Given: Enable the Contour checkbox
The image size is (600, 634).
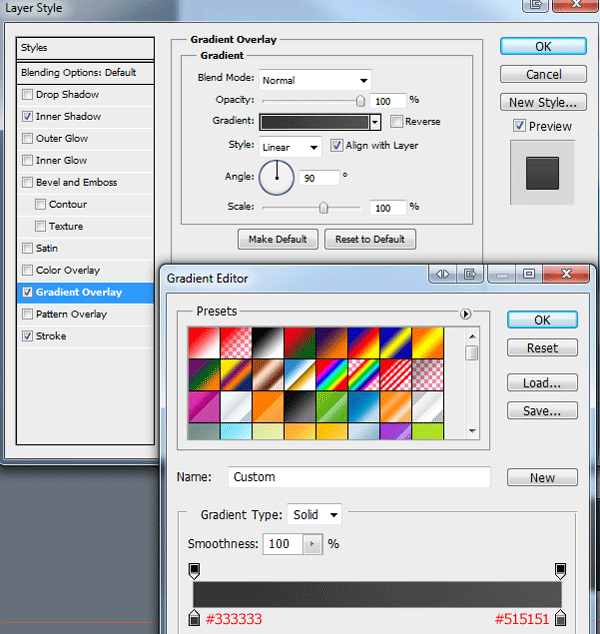Looking at the screenshot, I should [x=40, y=204].
